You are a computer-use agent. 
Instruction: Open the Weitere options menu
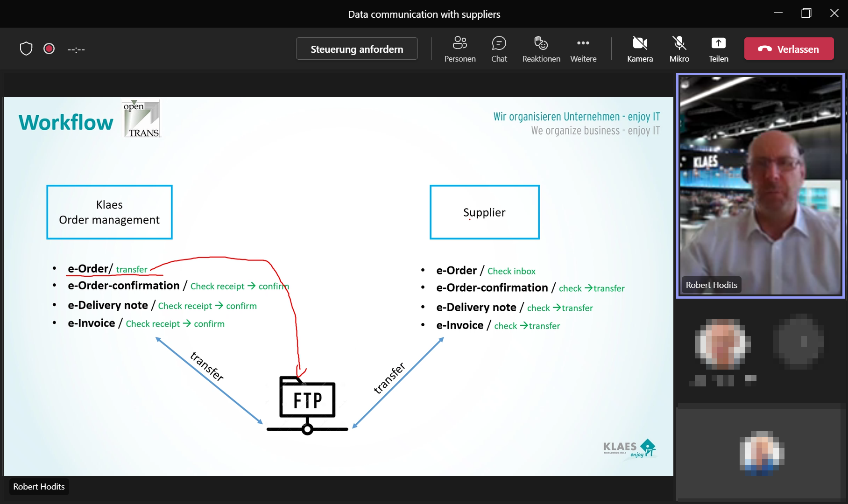click(x=583, y=49)
